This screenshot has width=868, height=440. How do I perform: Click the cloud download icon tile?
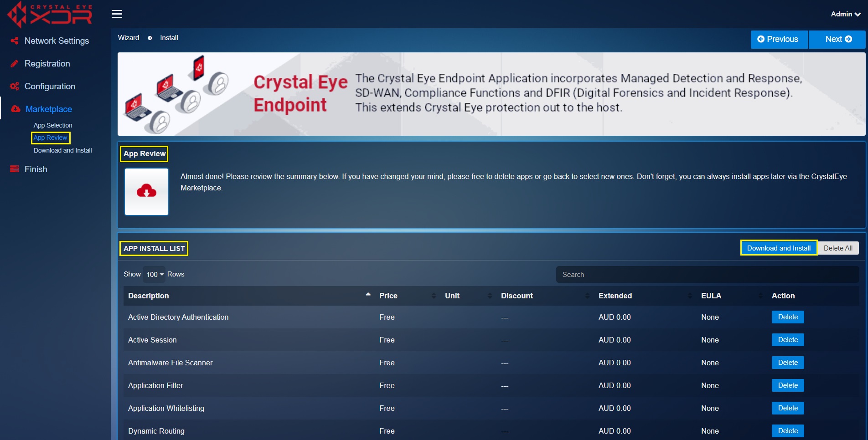pyautogui.click(x=146, y=191)
